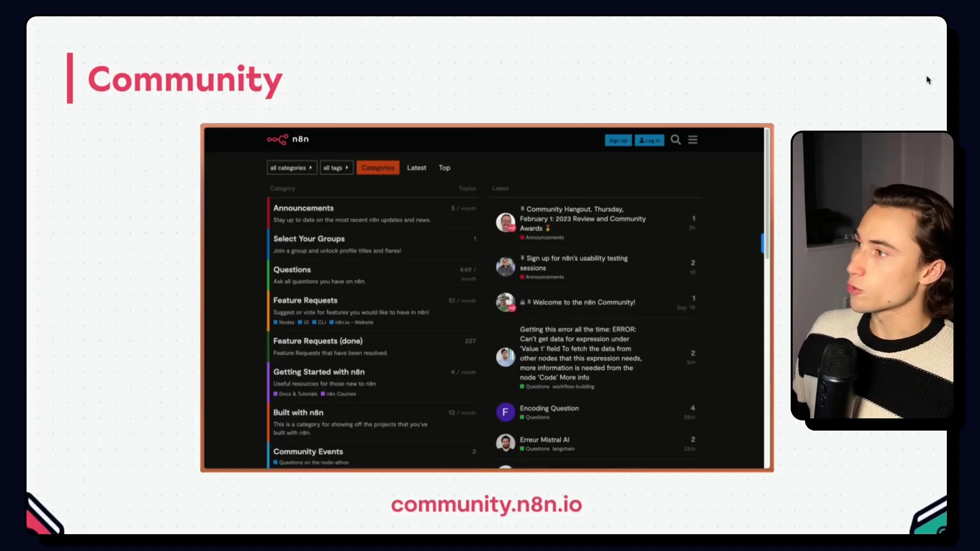The height and width of the screenshot is (551, 980).
Task: Click the Announcements tag under Community Hangout topic
Action: 542,238
